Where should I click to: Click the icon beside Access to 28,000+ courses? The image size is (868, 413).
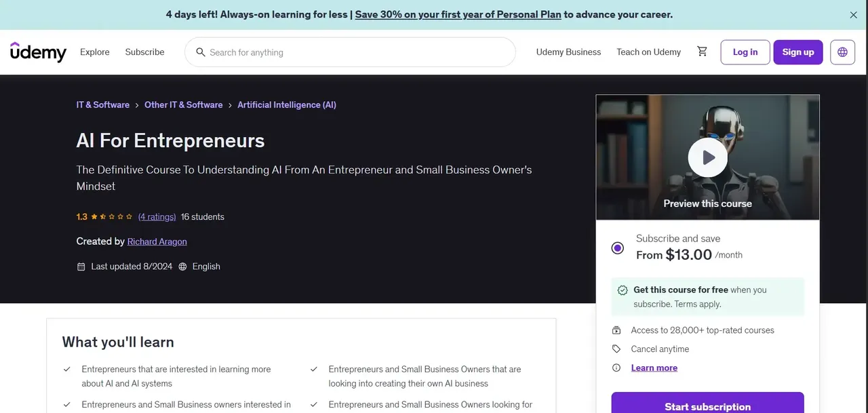pyautogui.click(x=616, y=330)
